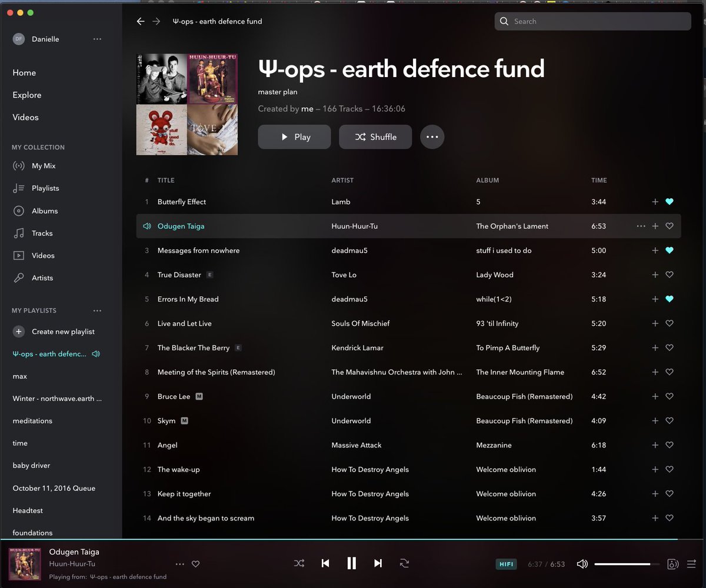The height and width of the screenshot is (588, 706).
Task: Open the October 11, 2016 Queue playlist
Action: [x=54, y=488]
